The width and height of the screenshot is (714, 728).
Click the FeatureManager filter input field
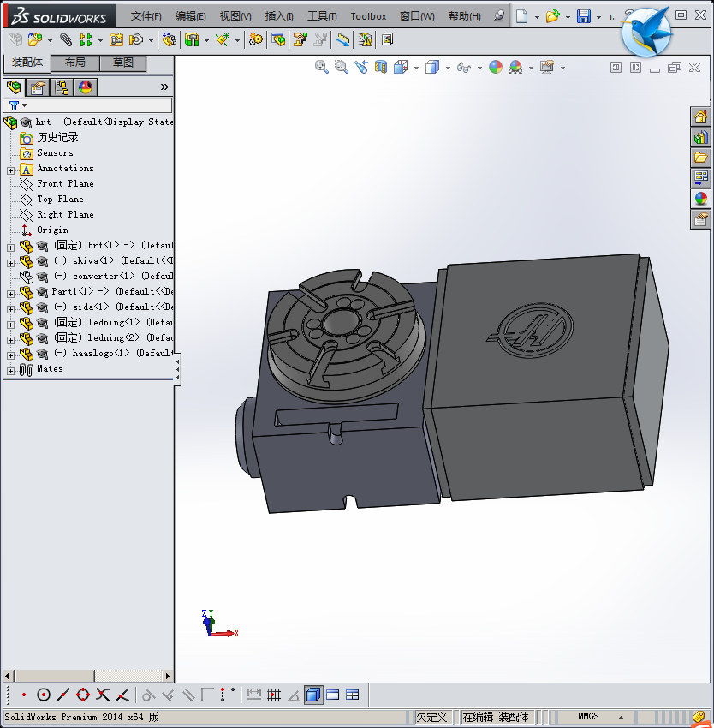tap(88, 105)
